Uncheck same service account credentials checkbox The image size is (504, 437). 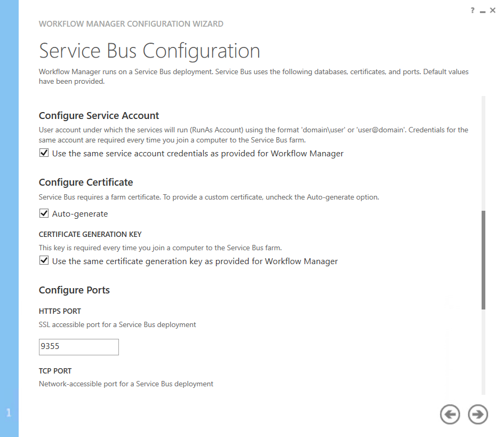pos(44,153)
